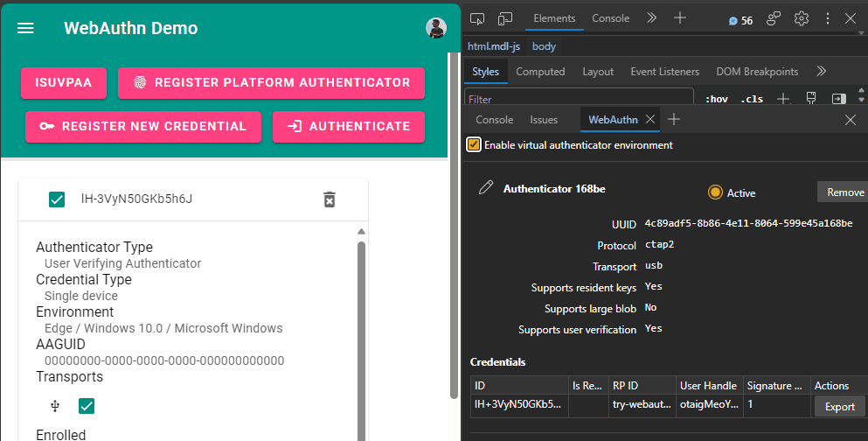Screen dimensions: 868x441
Task: Expand more DevTools tabs chevron
Action: [651, 18]
